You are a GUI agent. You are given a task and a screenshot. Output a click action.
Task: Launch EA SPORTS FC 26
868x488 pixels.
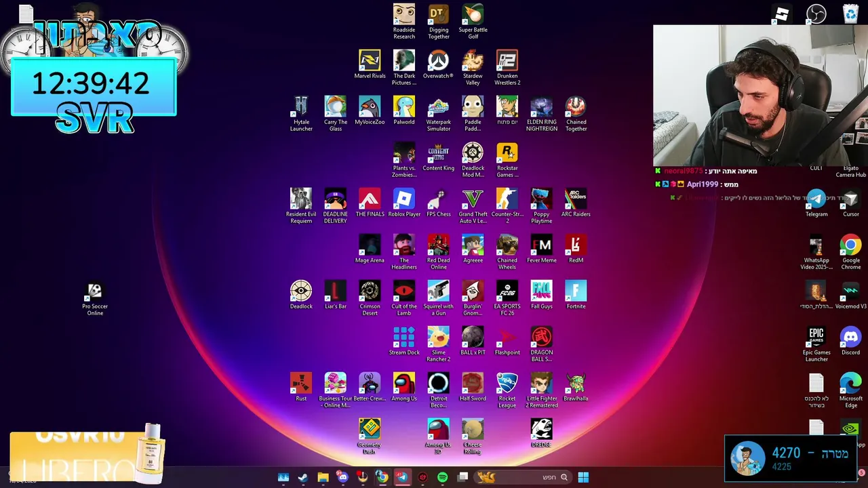tap(507, 298)
